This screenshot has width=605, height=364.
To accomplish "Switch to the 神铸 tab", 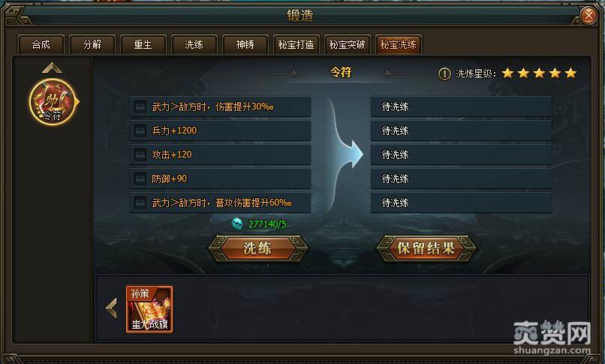I will point(245,44).
